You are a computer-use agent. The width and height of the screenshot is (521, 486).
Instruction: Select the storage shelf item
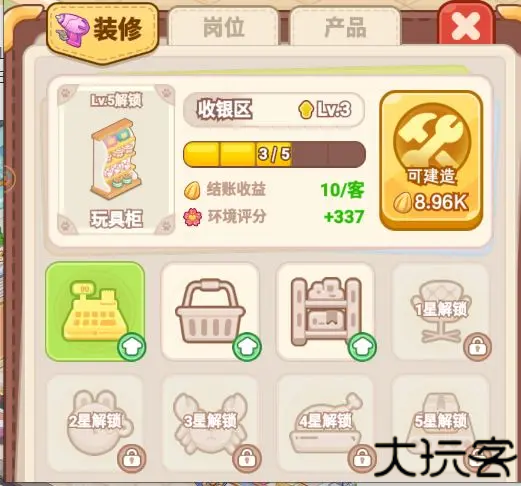[326, 311]
